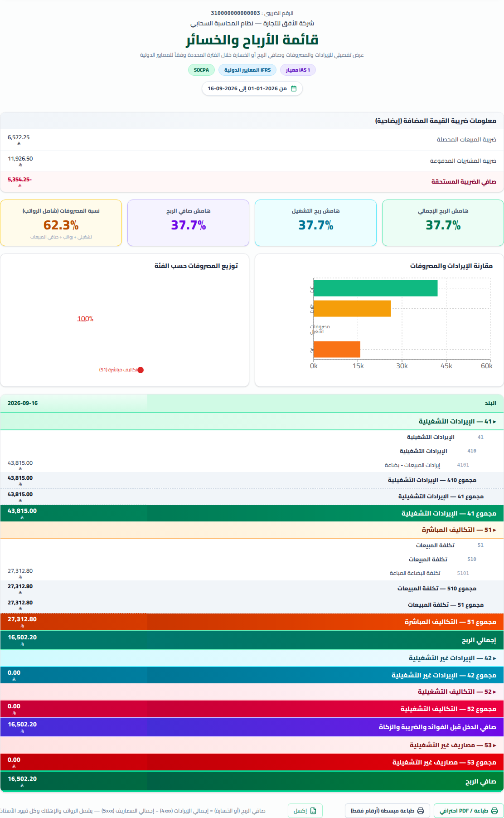
Task: Click the 2026-09-16 column header
Action: 23,403
